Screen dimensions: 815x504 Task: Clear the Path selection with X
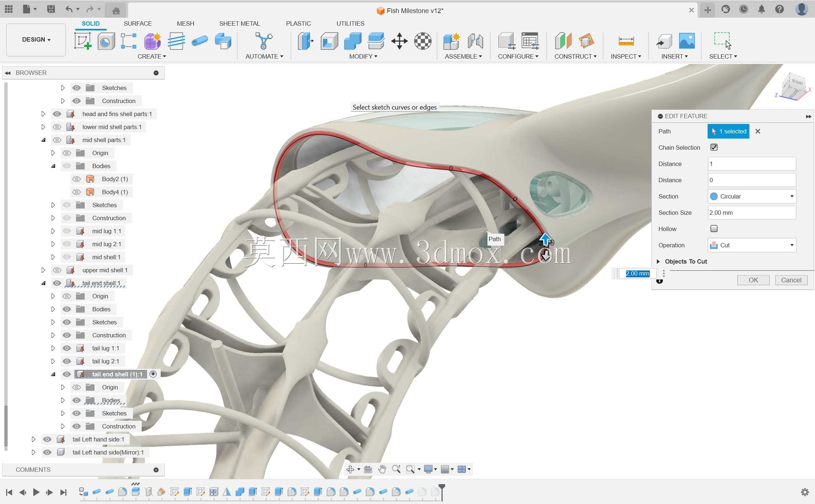point(758,131)
